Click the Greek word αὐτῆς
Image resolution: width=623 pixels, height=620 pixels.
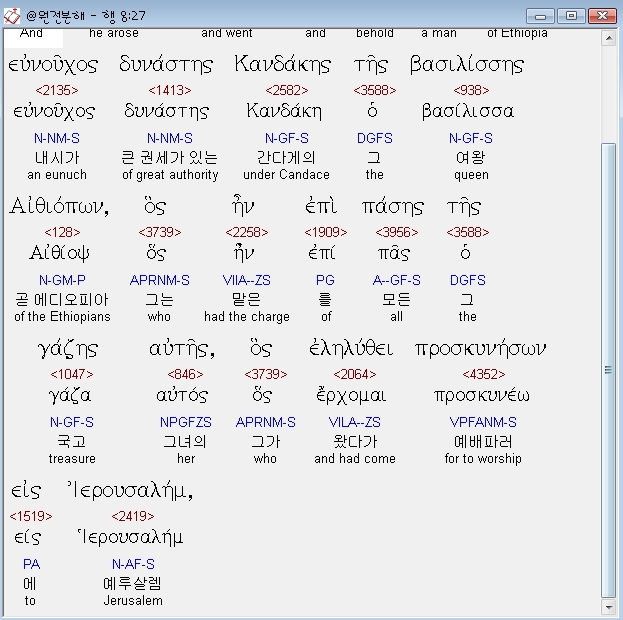pyautogui.click(x=182, y=349)
